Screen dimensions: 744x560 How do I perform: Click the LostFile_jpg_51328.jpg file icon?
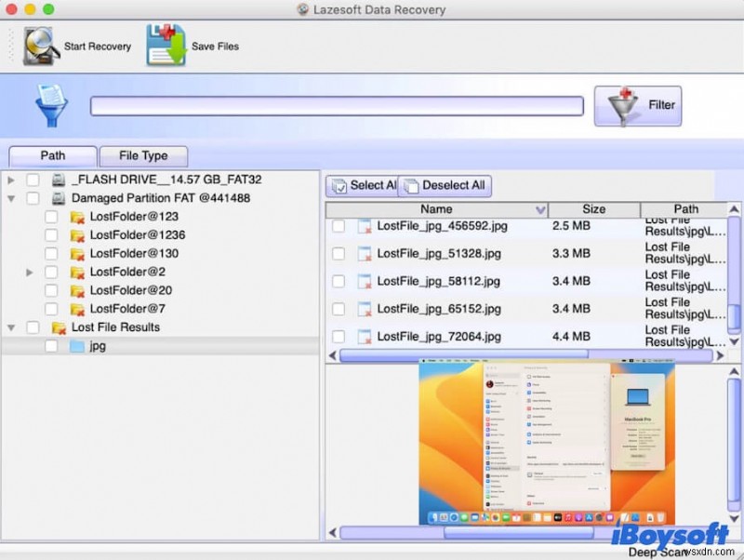[x=365, y=254]
